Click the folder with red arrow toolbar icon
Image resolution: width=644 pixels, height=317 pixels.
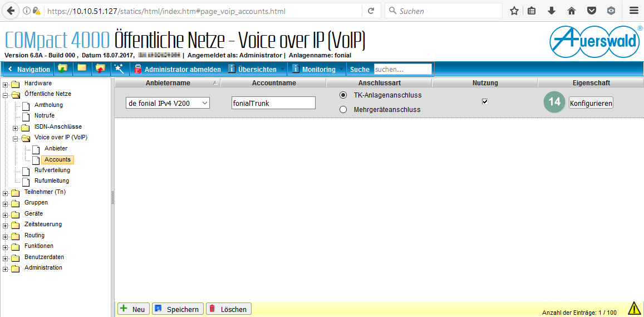coord(100,69)
